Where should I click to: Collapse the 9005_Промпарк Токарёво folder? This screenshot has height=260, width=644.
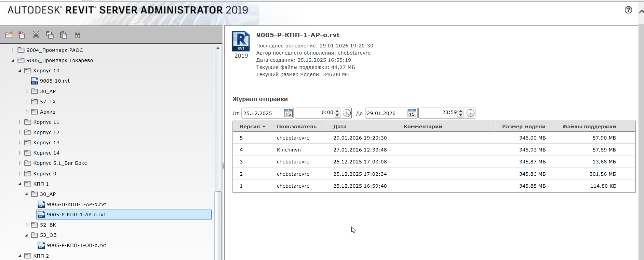[13, 60]
